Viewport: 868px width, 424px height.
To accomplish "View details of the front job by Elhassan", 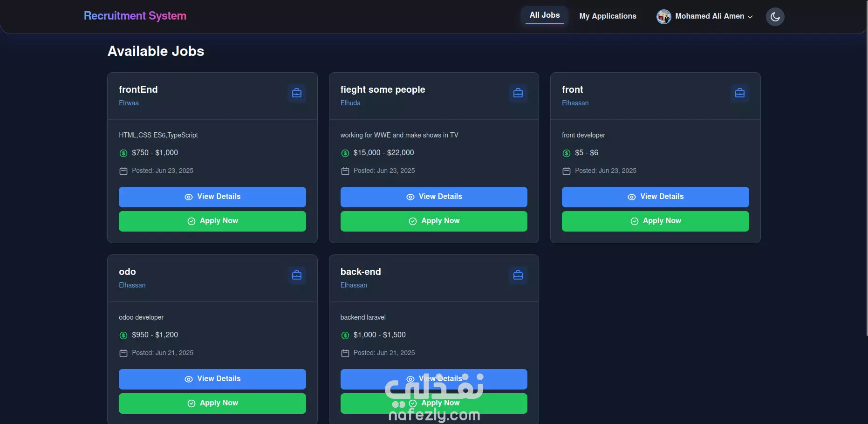I will pos(656,197).
